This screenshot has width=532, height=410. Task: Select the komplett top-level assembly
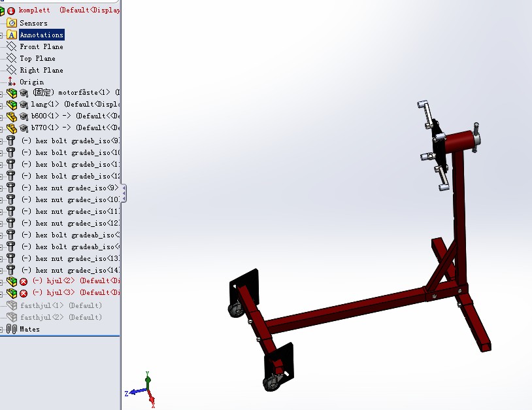tap(69, 10)
